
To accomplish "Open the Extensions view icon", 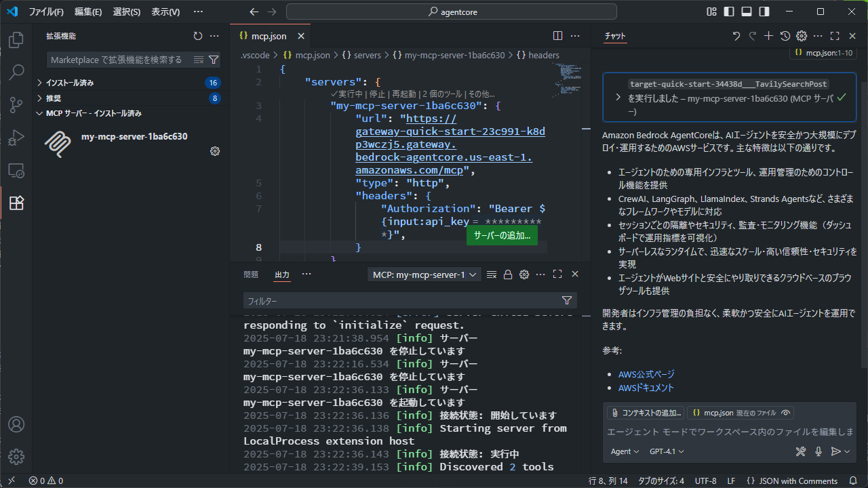I will click(x=16, y=203).
